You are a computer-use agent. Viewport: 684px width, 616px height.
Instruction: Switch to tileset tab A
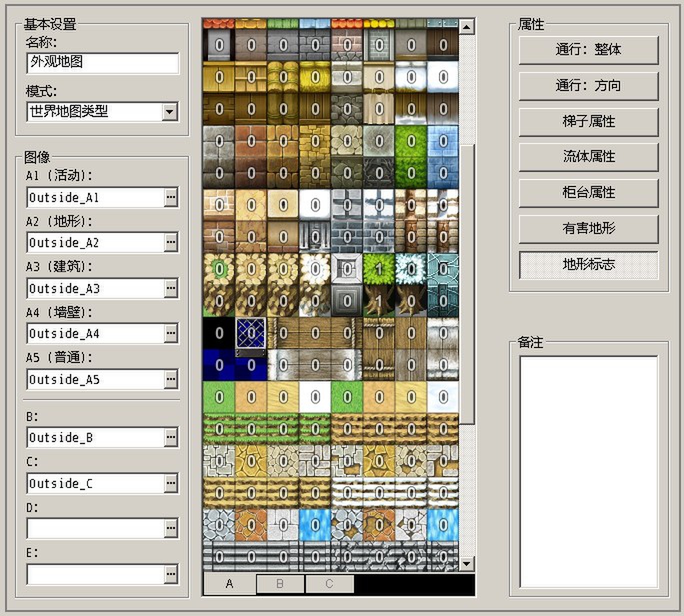(x=229, y=583)
